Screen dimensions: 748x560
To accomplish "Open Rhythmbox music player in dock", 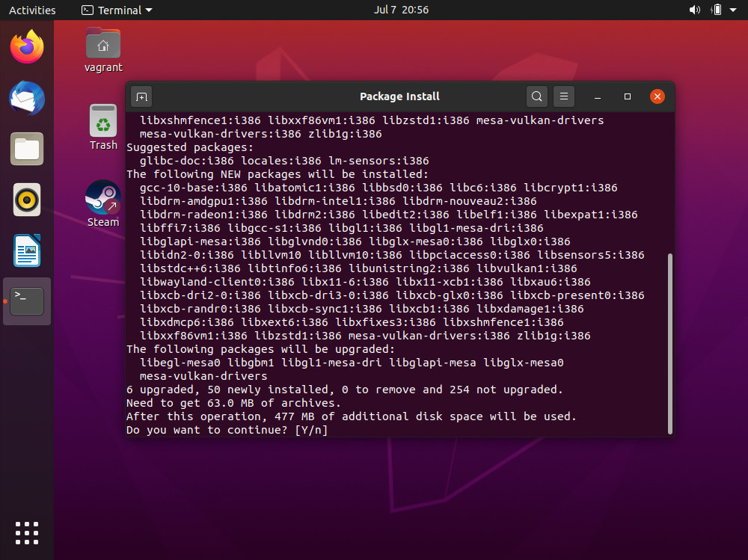I will point(27,200).
